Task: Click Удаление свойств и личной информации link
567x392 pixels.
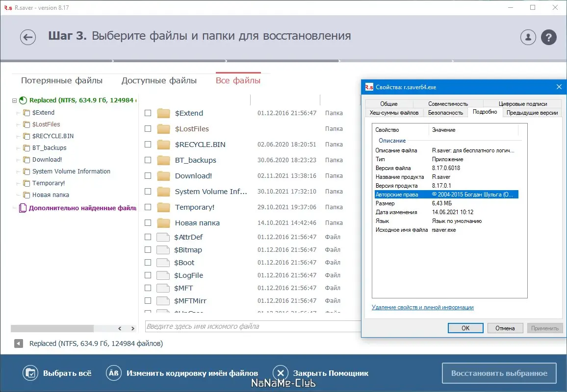Action: tap(423, 307)
